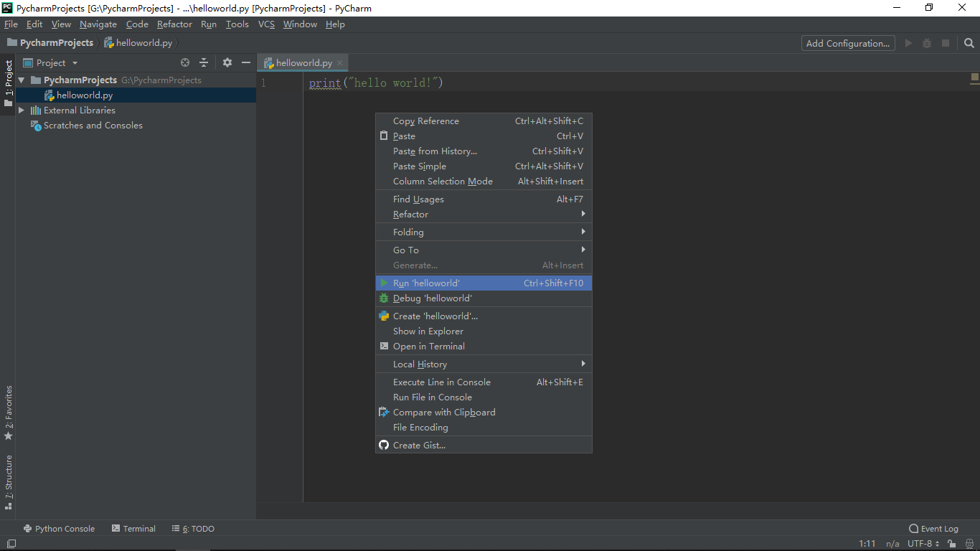This screenshot has width=980, height=551.
Task: Expand External Libraries node
Action: tap(22, 110)
